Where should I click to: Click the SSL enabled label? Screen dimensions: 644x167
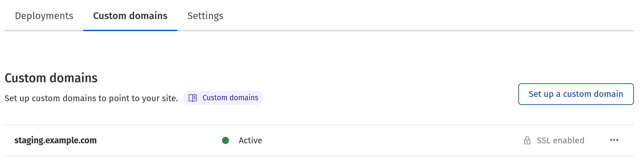(560, 141)
